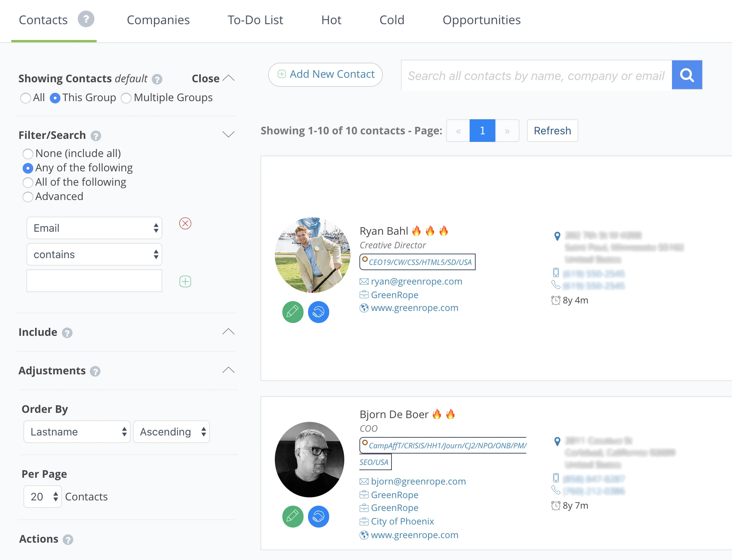Image resolution: width=732 pixels, height=560 pixels.
Task: Click the filter value text input box
Action: (x=94, y=281)
